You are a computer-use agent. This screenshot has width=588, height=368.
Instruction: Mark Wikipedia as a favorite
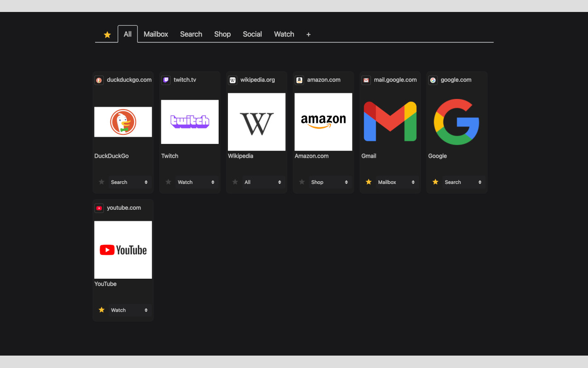(235, 182)
